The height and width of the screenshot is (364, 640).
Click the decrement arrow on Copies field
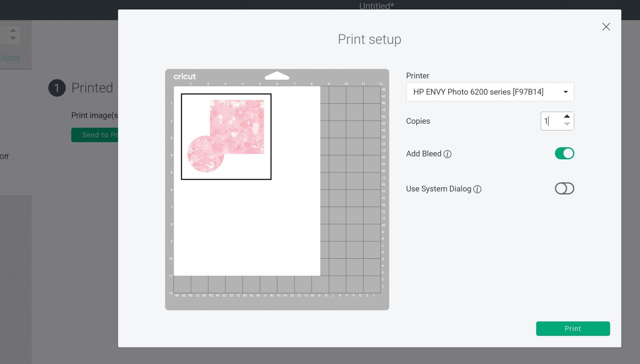(567, 125)
